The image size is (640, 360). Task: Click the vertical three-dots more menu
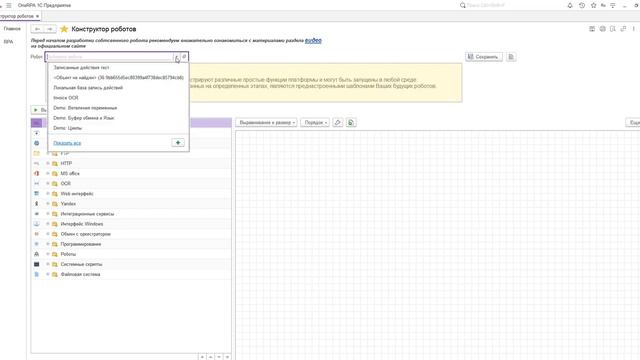click(x=633, y=29)
